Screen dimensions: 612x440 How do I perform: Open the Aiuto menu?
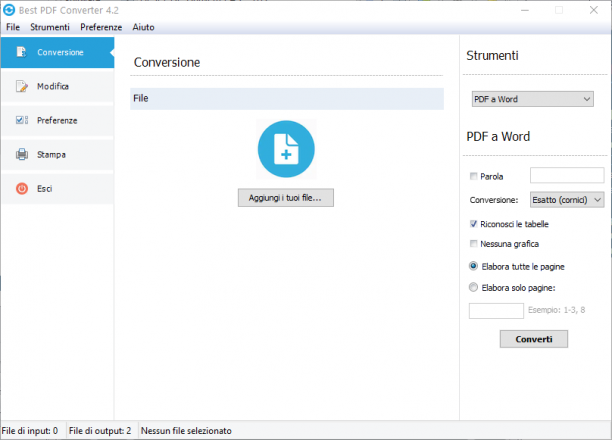(x=143, y=27)
